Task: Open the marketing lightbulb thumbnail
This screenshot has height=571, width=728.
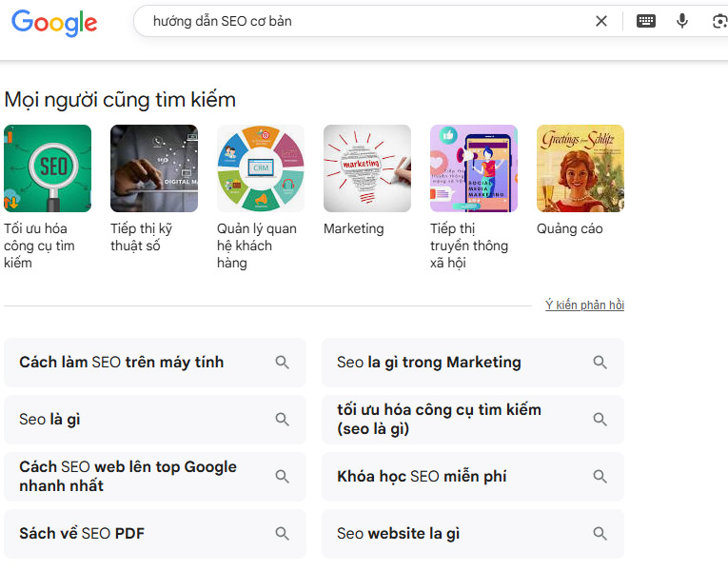Action: (367, 168)
